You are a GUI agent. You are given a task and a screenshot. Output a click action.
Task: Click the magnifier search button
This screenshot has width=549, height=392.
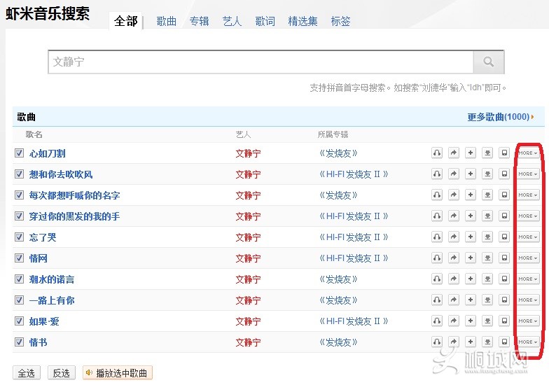pos(488,62)
